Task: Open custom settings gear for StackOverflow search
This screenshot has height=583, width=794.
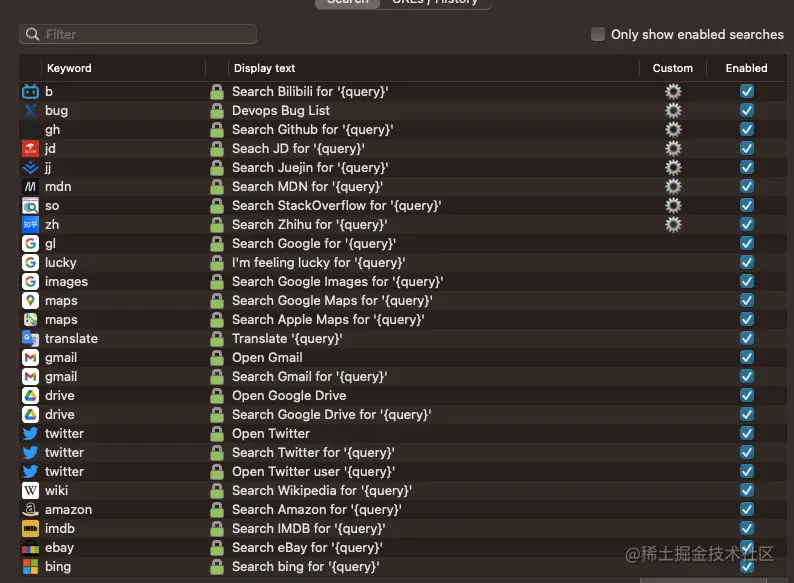Action: [x=673, y=206]
